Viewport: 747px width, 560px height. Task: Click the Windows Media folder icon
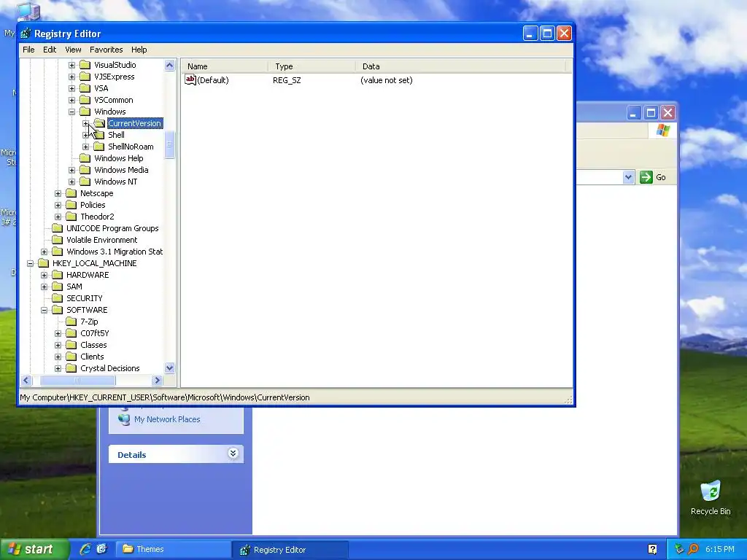[x=85, y=170]
